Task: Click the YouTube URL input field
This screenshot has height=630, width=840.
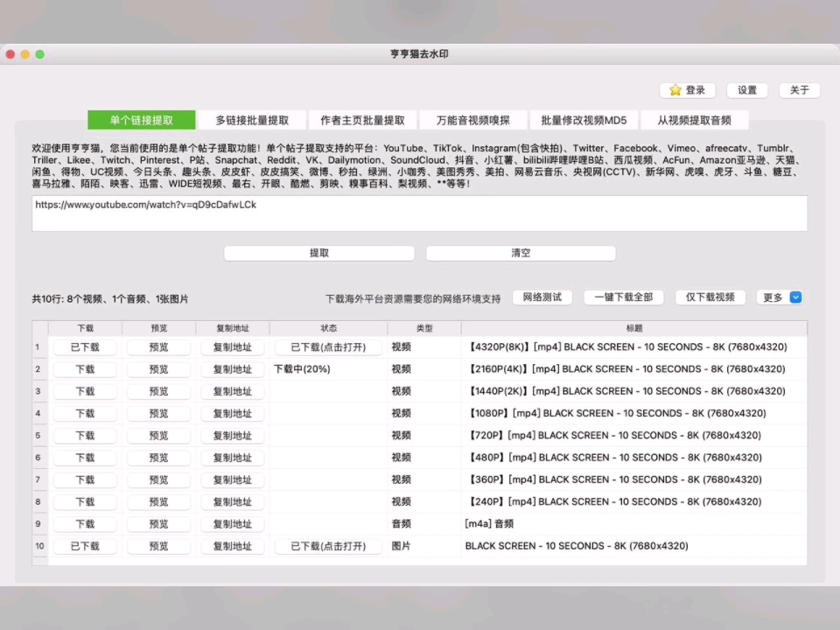Action: 420,213
